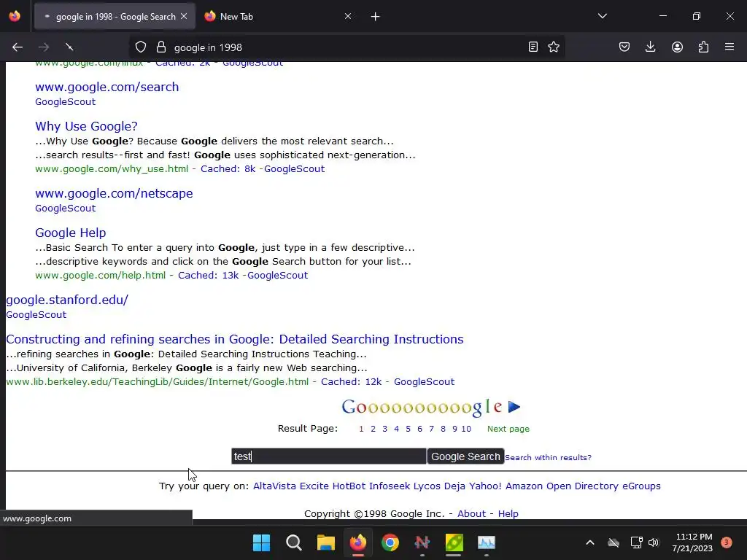The image size is (747, 560).
Task: Try the query on AltaVista
Action: 274,486
